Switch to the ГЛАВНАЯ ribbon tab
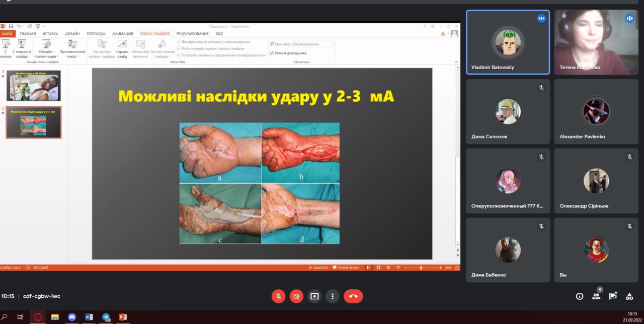 28,33
